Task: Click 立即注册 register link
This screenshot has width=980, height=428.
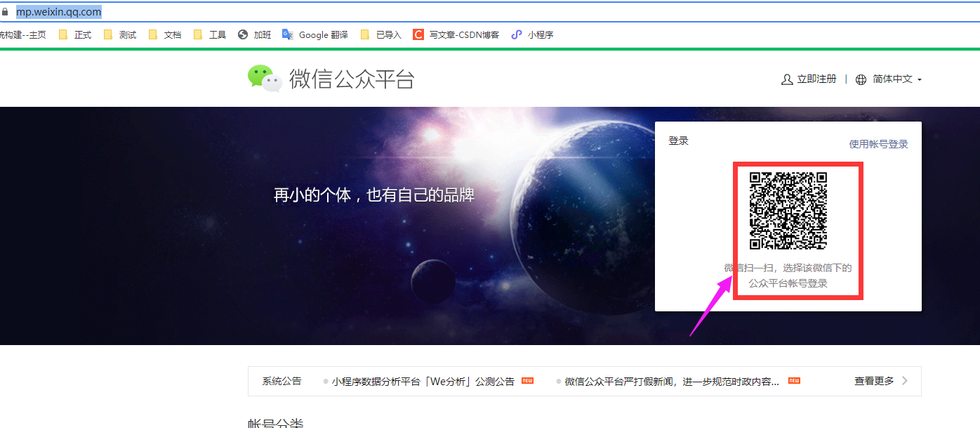Action: click(x=809, y=79)
